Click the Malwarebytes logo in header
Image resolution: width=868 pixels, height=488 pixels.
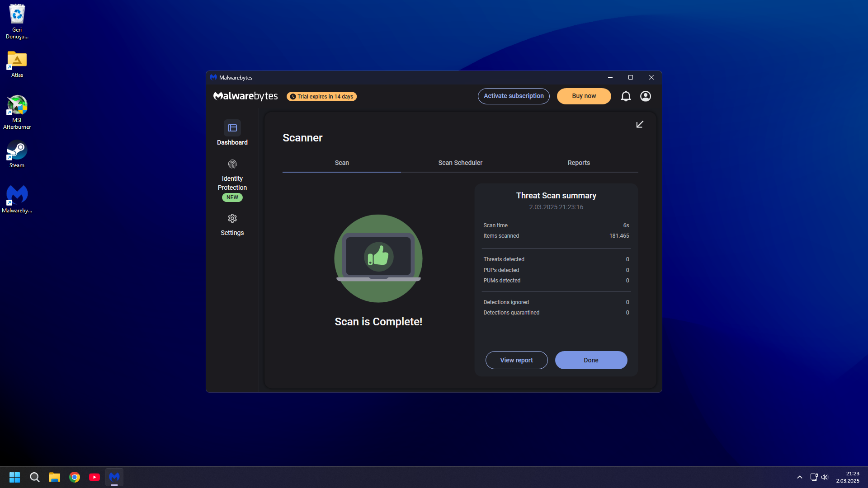coord(245,96)
